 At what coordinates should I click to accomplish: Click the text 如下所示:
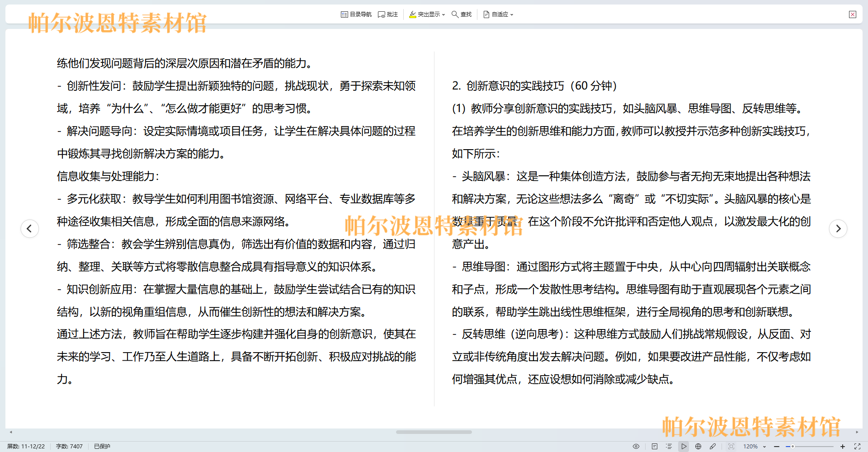click(476, 154)
